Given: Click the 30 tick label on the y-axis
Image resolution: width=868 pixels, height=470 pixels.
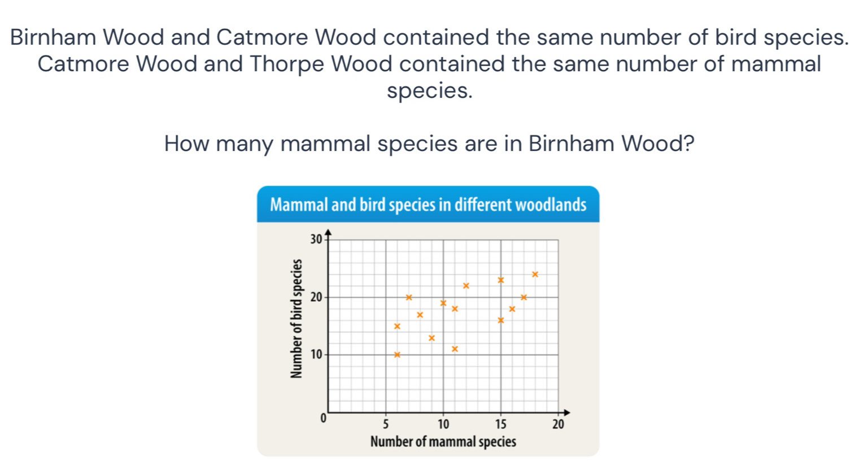Looking at the screenshot, I should point(315,240).
